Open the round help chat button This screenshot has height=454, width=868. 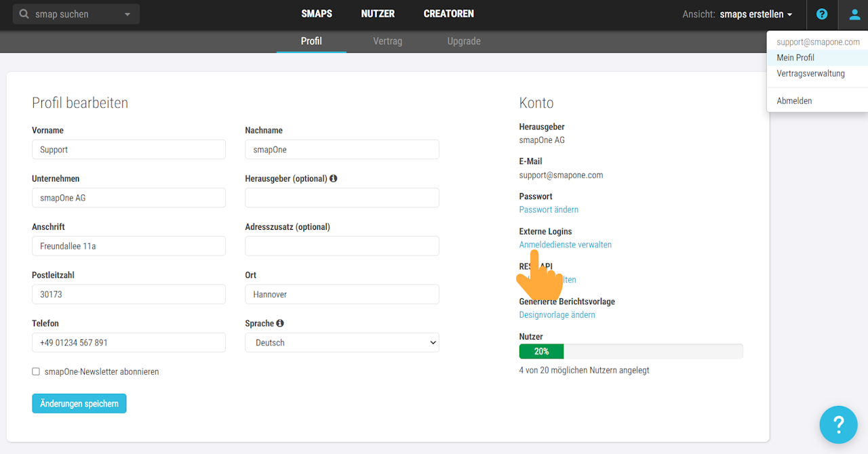pyautogui.click(x=838, y=425)
